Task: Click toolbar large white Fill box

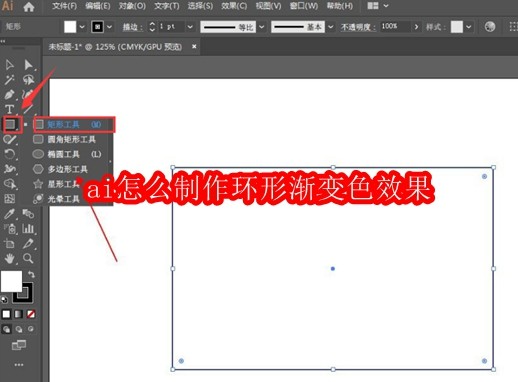Action: [11, 281]
